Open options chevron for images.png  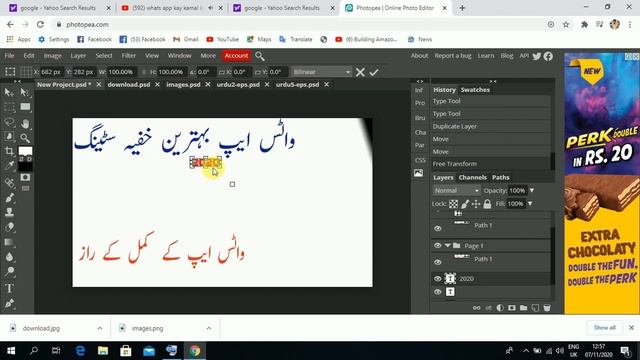209,328
